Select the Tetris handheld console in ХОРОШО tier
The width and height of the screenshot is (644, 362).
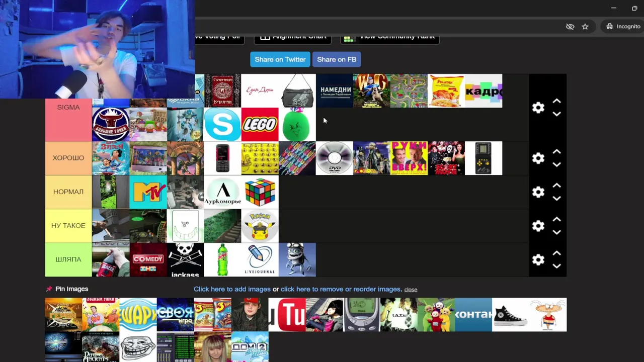(483, 158)
